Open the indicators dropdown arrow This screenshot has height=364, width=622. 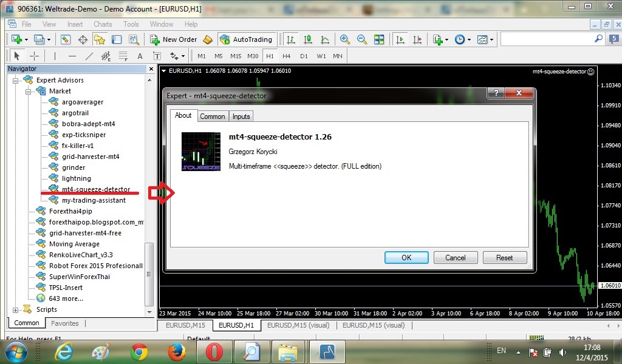(x=446, y=39)
